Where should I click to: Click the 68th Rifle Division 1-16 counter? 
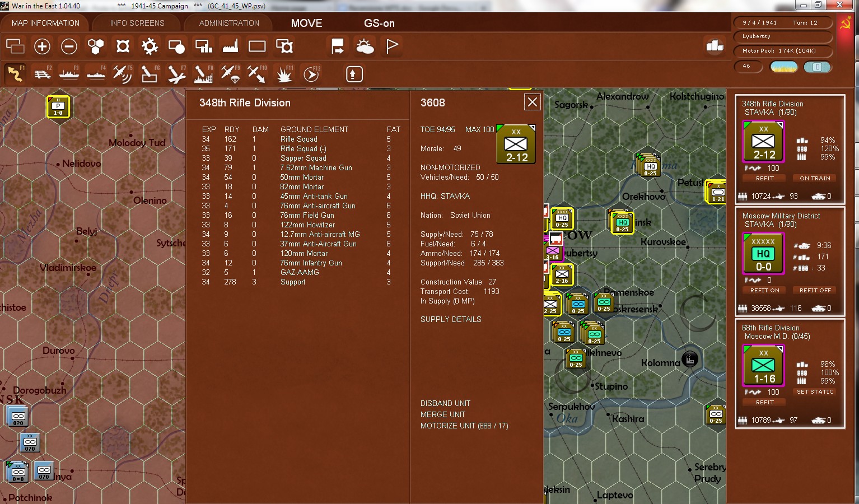pos(763,366)
